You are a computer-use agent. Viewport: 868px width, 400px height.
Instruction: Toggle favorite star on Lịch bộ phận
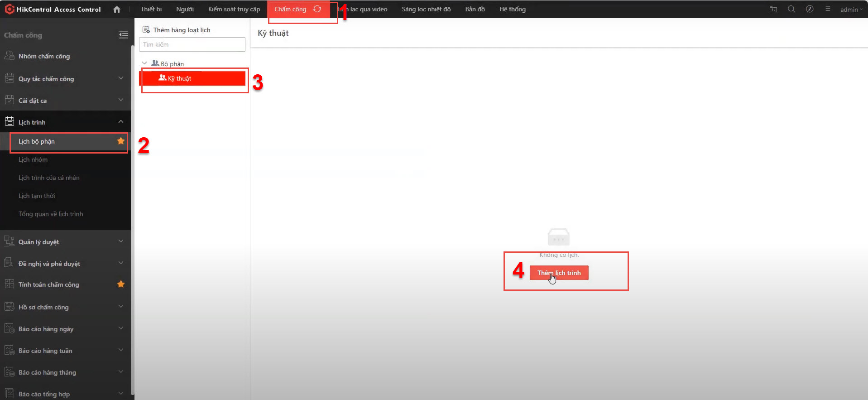[121, 141]
